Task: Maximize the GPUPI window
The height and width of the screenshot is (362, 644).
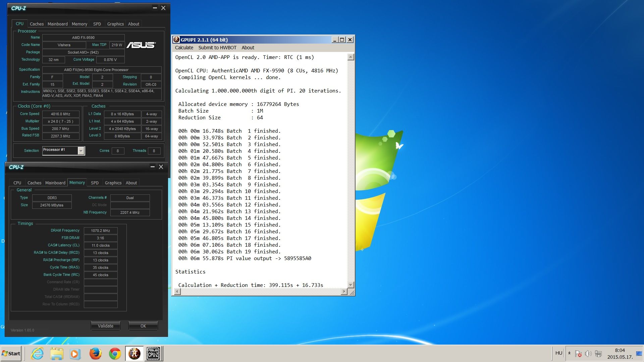Action: (342, 40)
